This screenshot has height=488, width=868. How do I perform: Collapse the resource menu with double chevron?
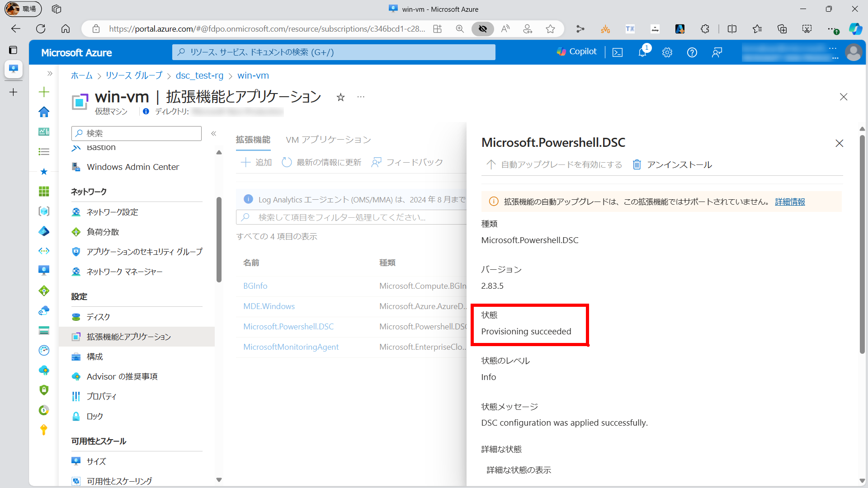tap(214, 133)
